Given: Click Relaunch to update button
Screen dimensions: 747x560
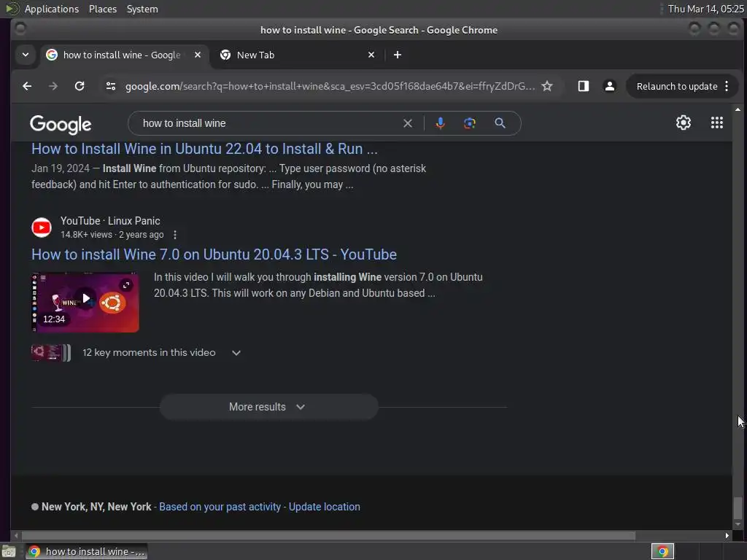Looking at the screenshot, I should [676, 86].
